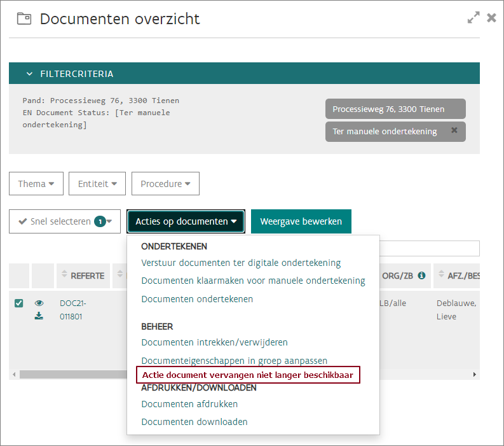Click the horizontal scrollbar right arrow
The width and height of the screenshot is (504, 446).
tap(474, 375)
